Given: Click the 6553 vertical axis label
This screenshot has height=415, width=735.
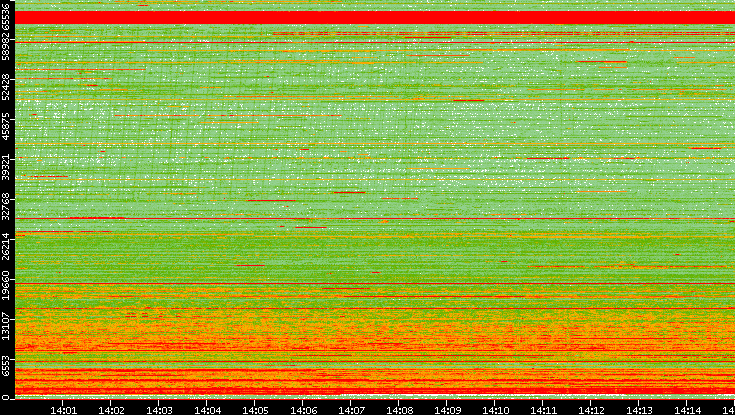Looking at the screenshot, I should point(5,366).
